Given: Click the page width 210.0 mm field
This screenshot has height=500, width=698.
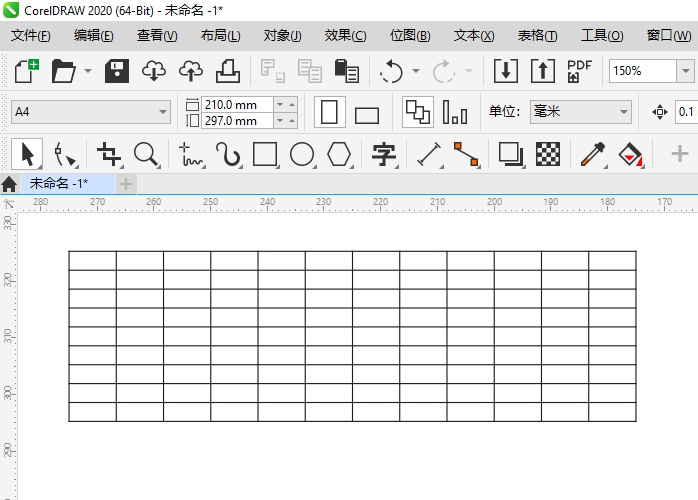Looking at the screenshot, I should click(237, 104).
